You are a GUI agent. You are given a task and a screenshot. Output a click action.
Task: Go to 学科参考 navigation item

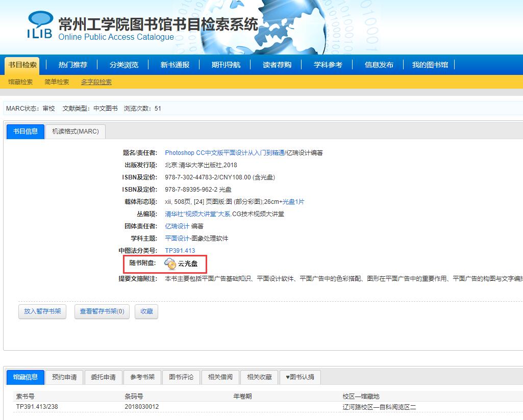(328, 65)
